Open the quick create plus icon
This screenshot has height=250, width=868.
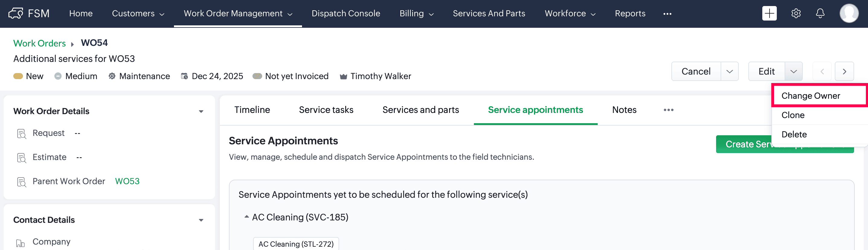(x=769, y=14)
